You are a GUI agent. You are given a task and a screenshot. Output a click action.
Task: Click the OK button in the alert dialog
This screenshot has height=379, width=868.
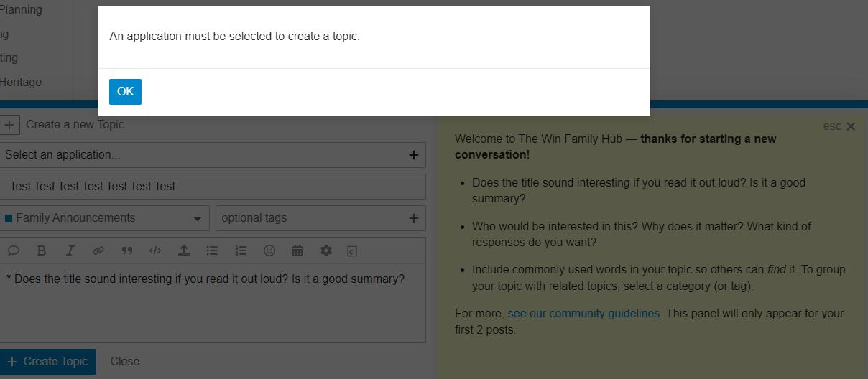pyautogui.click(x=125, y=91)
